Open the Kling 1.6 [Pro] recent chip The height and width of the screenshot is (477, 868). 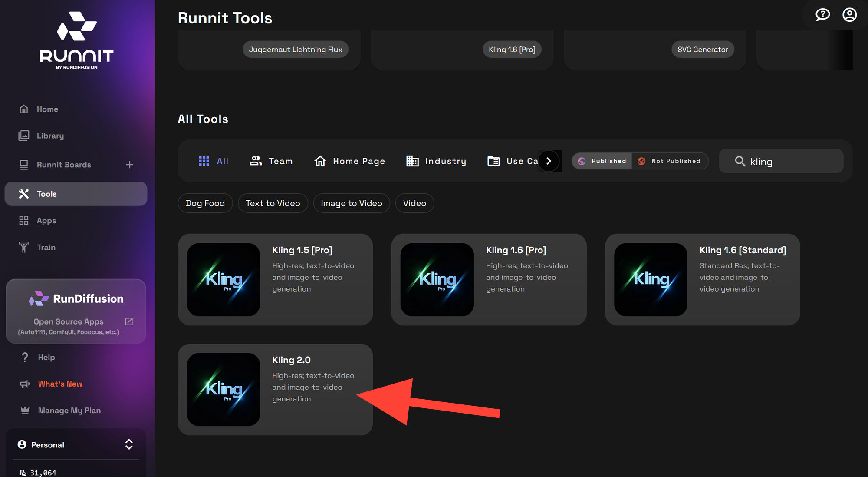[512, 50]
